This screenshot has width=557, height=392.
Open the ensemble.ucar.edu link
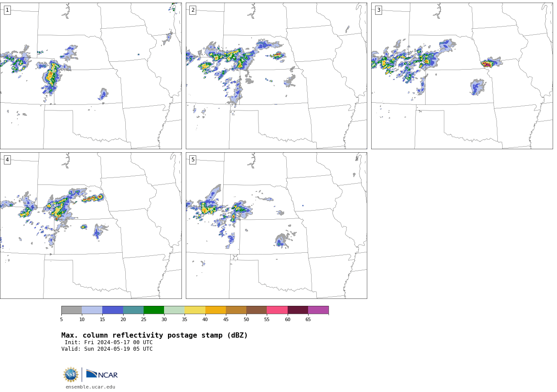91,387
